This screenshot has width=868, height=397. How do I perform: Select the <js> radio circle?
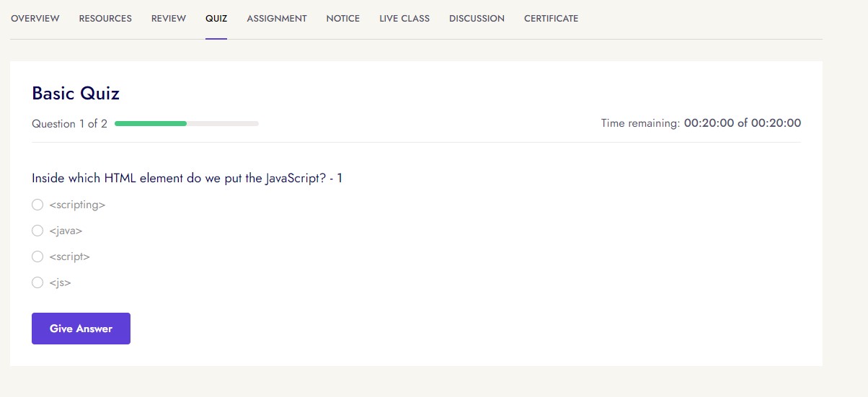(x=37, y=283)
